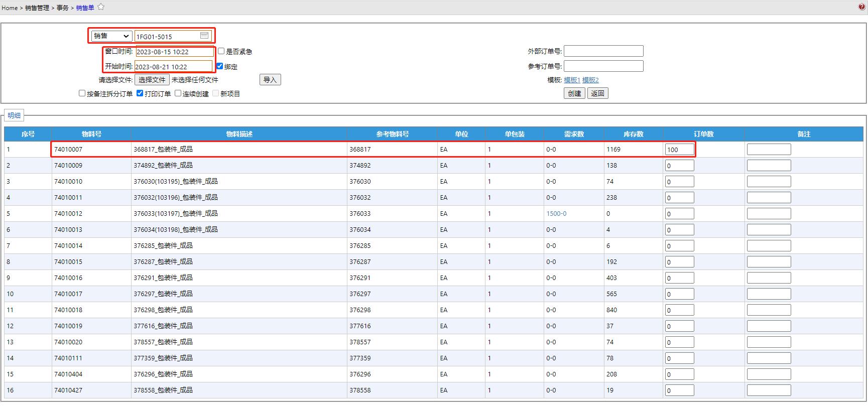Click remarks field for row 74010404
The height and width of the screenshot is (406, 868).
point(769,374)
